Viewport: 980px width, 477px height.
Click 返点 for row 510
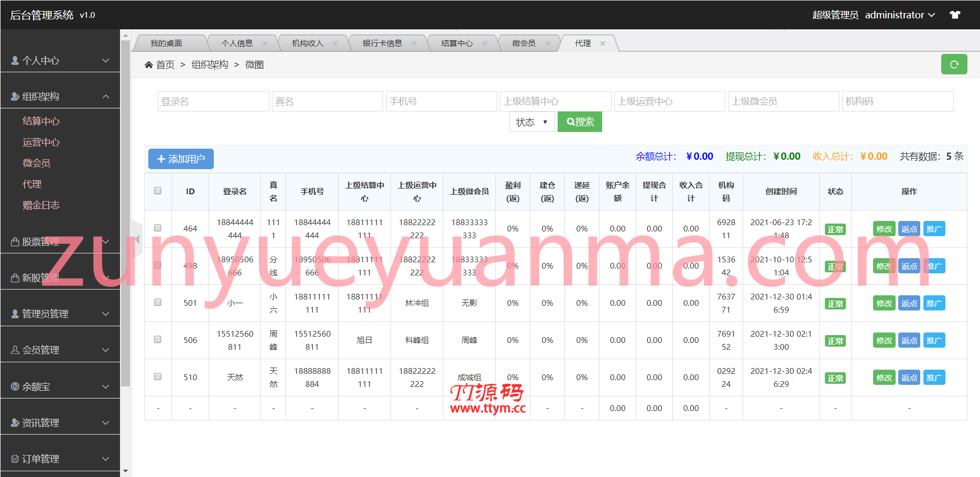tap(909, 378)
